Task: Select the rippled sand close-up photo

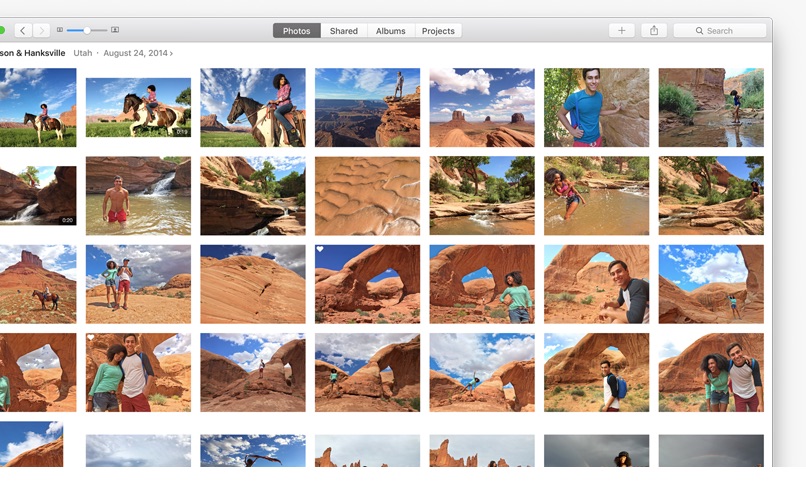Action: [367, 195]
